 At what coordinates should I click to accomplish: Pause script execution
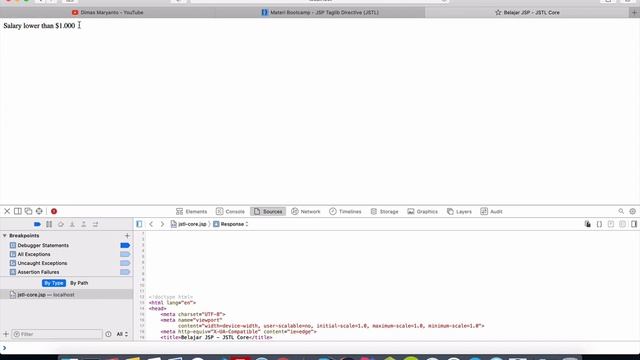click(x=49, y=224)
